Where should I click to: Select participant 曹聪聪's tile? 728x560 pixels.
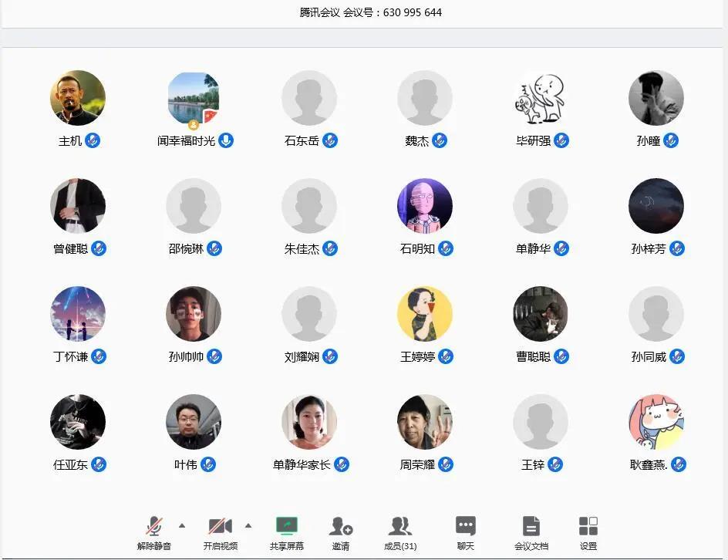coord(541,314)
